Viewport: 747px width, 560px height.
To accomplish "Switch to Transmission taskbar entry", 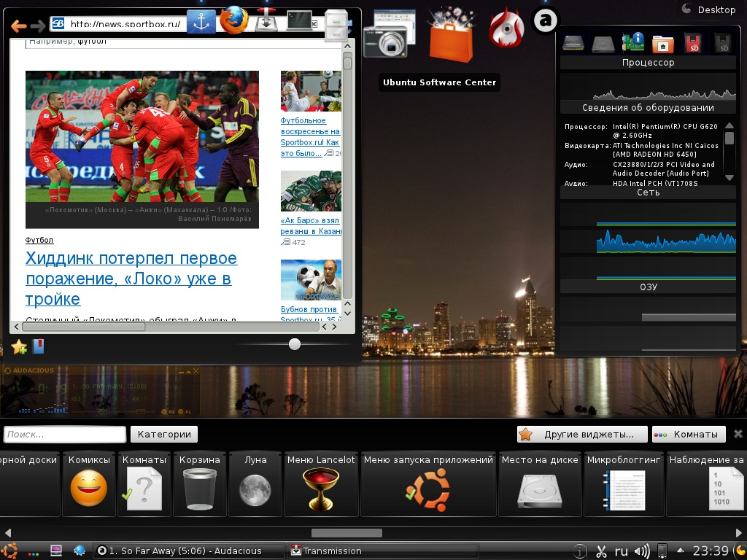I will (382, 551).
